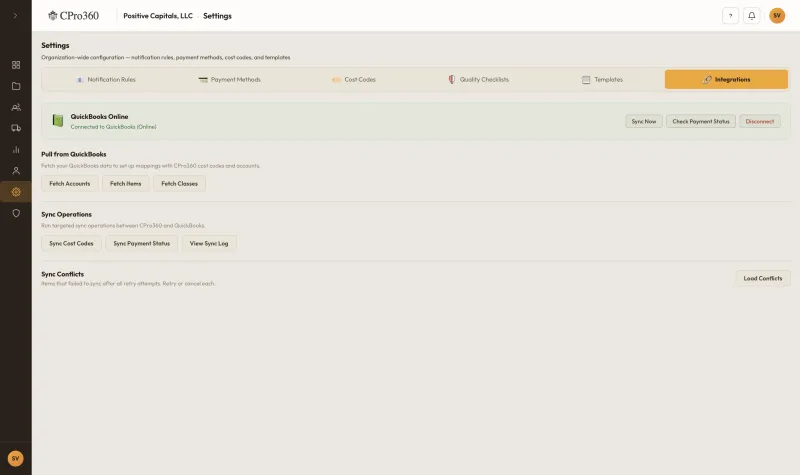Switch to the Payment Methods tab
800x475 pixels.
coord(230,80)
